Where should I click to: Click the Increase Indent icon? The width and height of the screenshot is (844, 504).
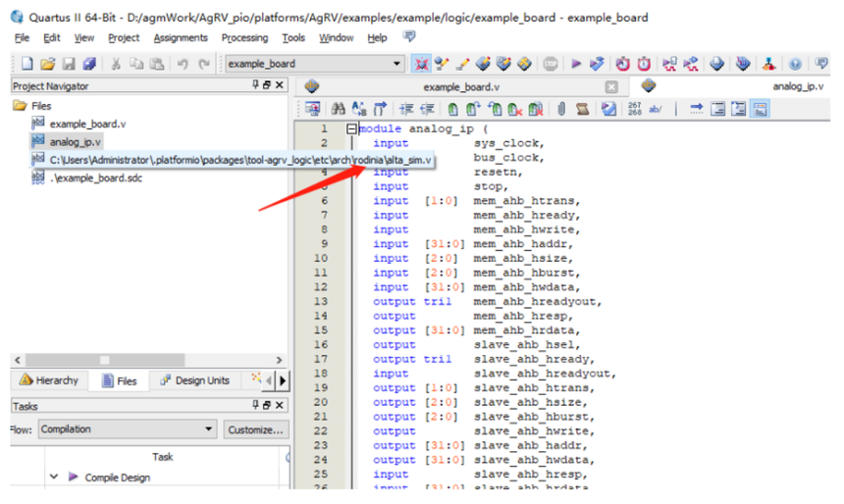(406, 109)
